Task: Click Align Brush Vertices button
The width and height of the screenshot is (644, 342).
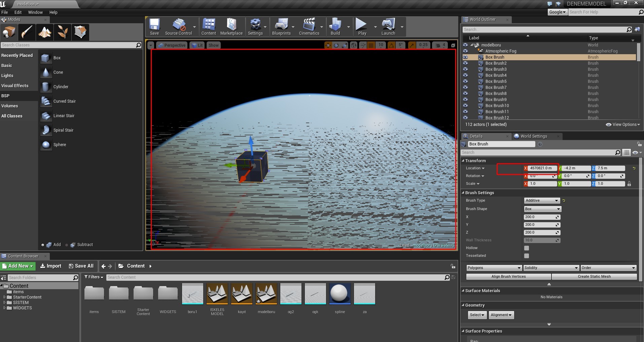Action: pyautogui.click(x=508, y=277)
